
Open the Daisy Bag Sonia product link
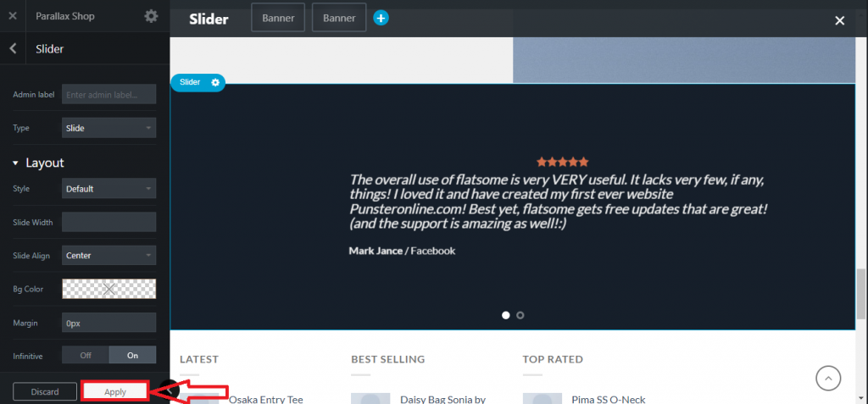[442, 399]
